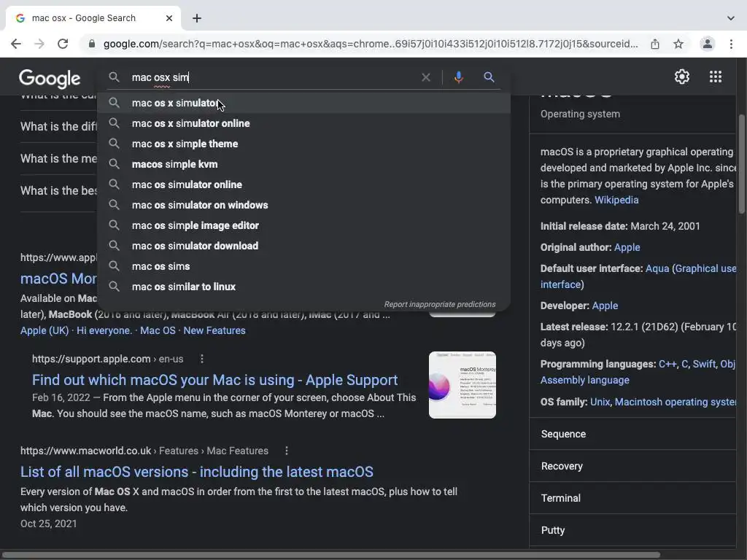Click 'Apple' next to Original author

pyautogui.click(x=627, y=248)
